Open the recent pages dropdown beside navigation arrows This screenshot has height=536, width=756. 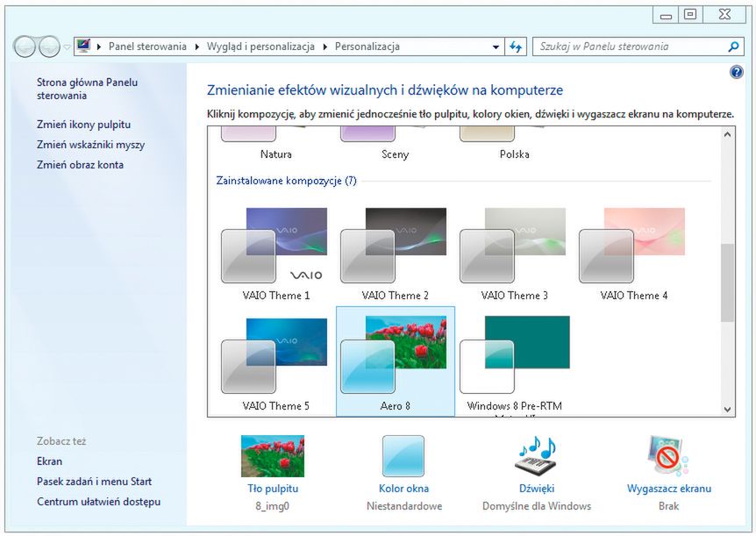tap(67, 47)
